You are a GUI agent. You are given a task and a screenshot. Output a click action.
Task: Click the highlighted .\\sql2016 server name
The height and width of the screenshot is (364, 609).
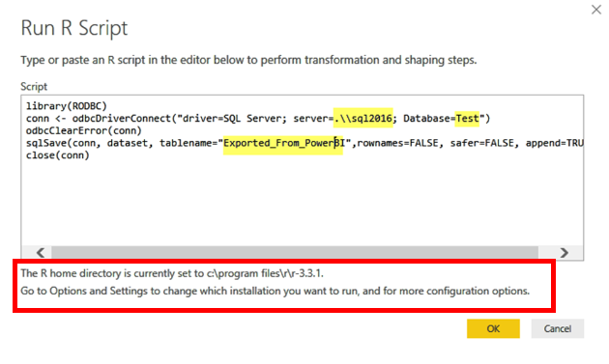tap(362, 119)
